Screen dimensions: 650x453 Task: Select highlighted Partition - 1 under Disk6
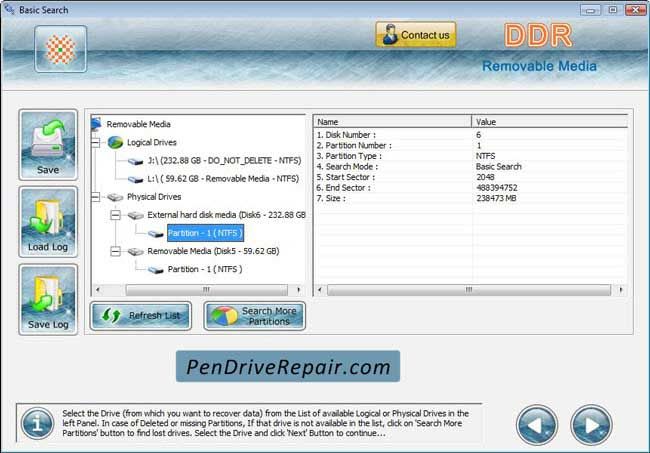(x=205, y=233)
